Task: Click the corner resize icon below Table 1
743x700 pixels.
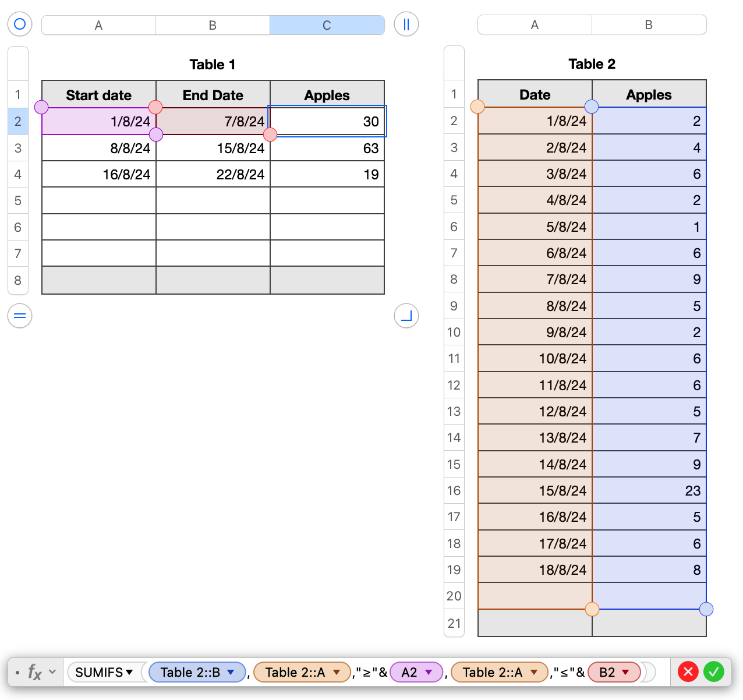Action: [x=406, y=316]
